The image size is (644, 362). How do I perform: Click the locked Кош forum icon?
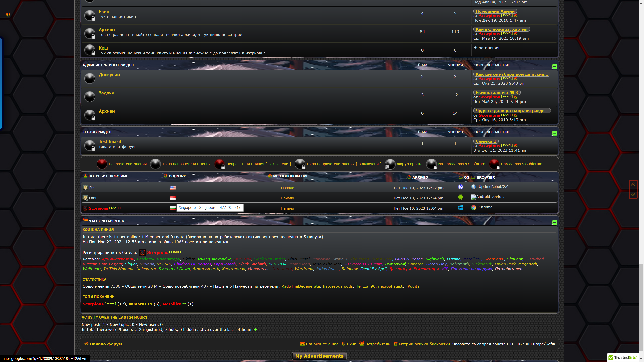click(x=90, y=50)
